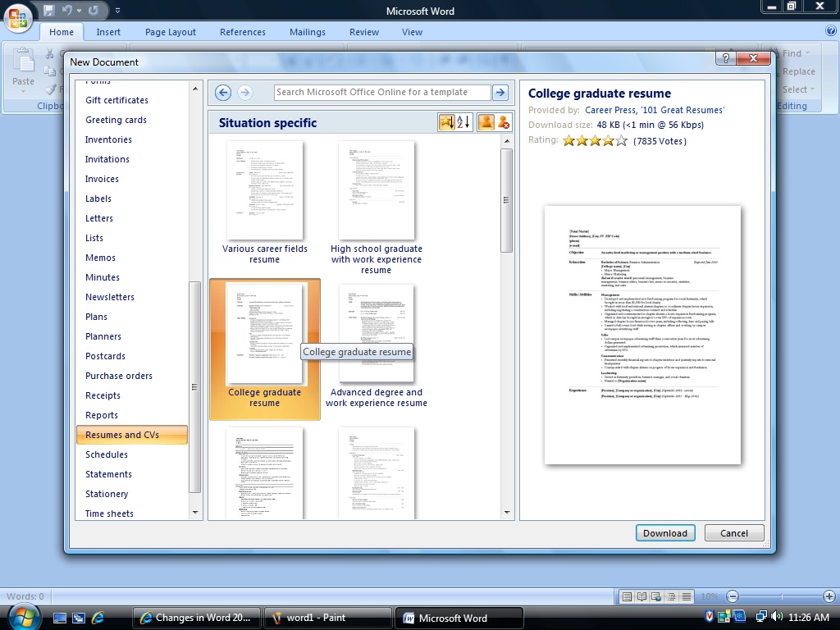
Task: Launch Internet Explorer from Quick Launch
Action: click(98, 618)
